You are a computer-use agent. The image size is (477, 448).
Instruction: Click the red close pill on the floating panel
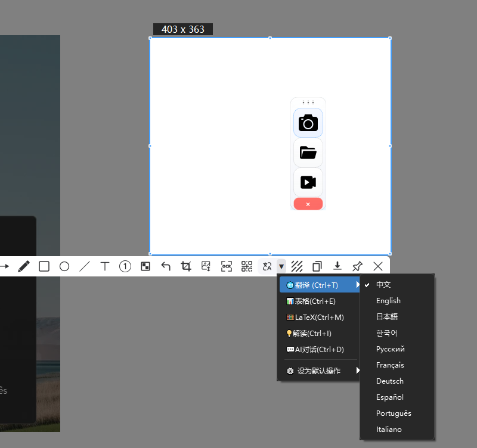tap(308, 204)
